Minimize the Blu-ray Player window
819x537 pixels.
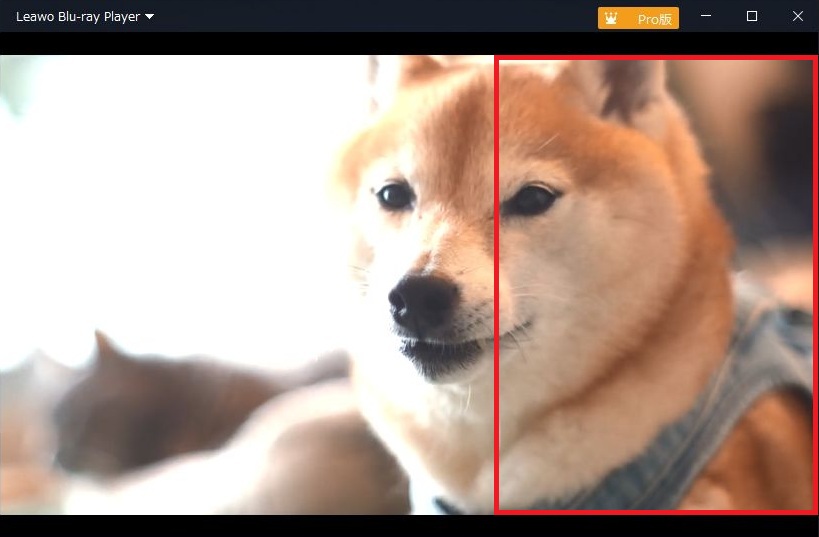pos(706,16)
